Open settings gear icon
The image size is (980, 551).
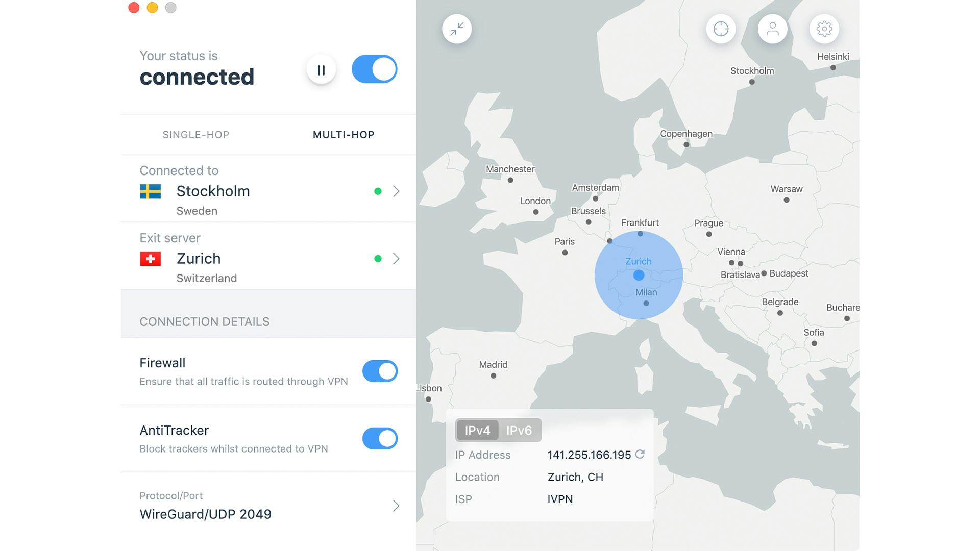[824, 29]
